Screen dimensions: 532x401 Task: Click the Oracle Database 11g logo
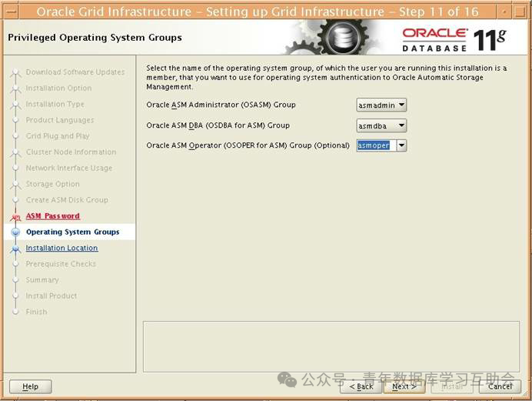[x=454, y=40]
